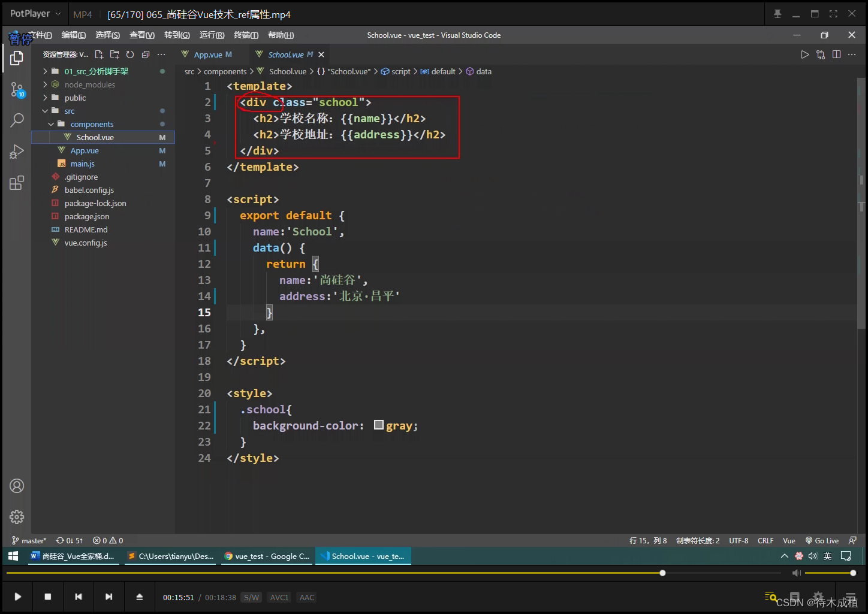The width and height of the screenshot is (868, 614).
Task: Open the Search view icon
Action: click(x=17, y=120)
